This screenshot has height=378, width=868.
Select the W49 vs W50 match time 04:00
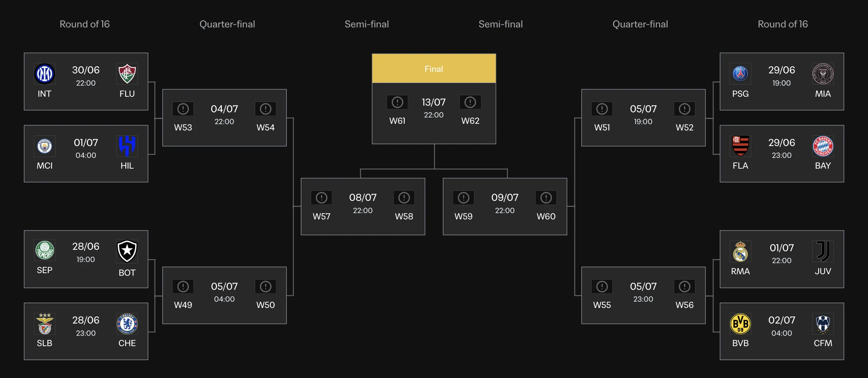coord(224,299)
